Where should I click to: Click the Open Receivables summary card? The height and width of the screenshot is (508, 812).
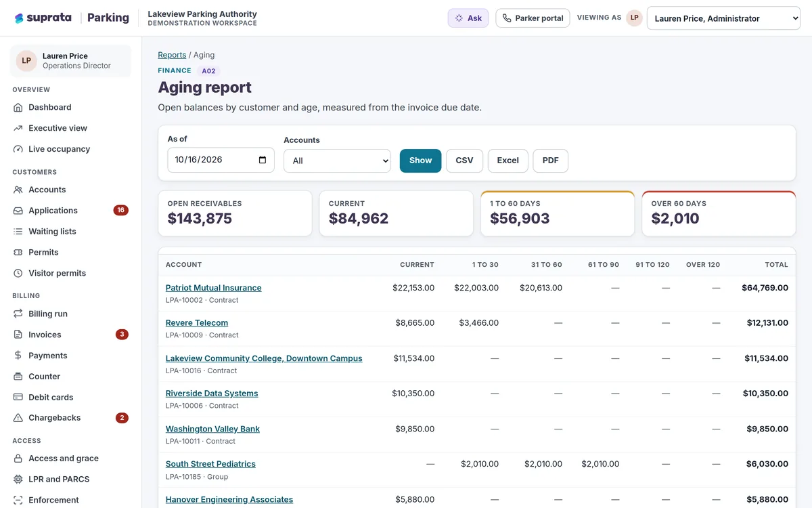(x=235, y=213)
